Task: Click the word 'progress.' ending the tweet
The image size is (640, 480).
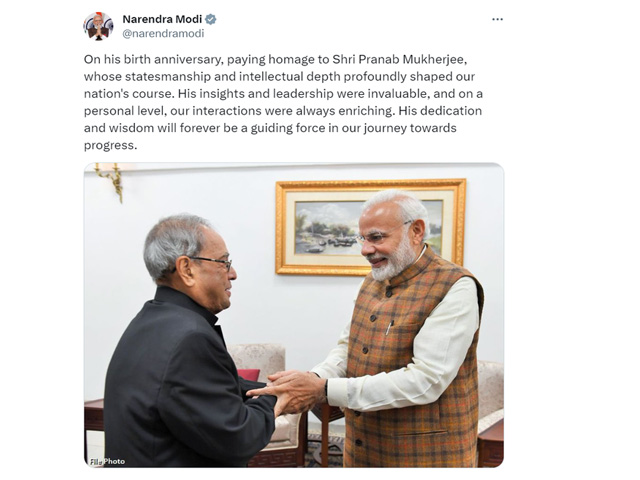Action: (111, 145)
